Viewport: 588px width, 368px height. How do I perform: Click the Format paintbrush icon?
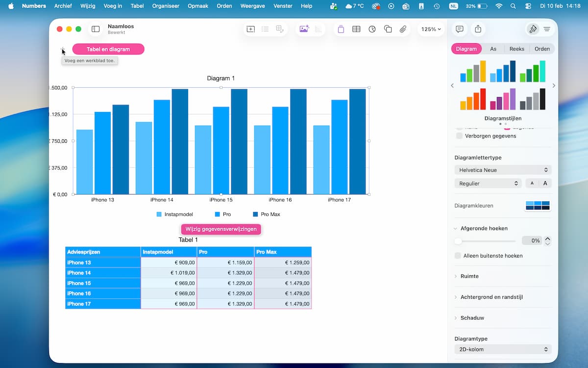(x=533, y=29)
